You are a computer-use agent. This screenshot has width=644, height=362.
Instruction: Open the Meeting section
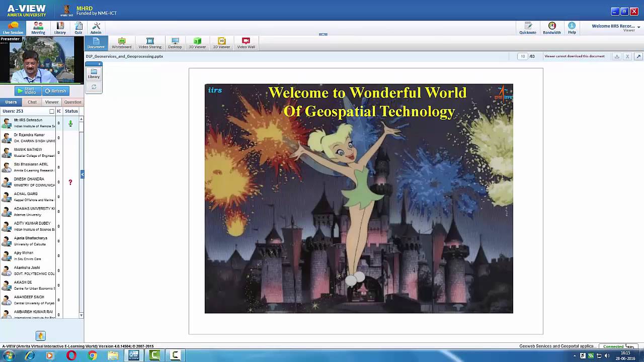38,28
